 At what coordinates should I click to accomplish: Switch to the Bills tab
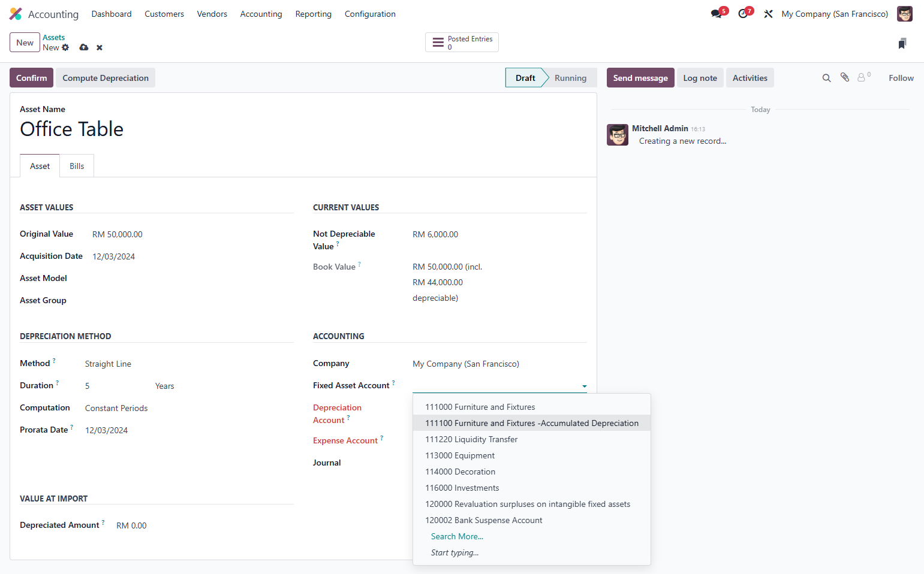point(77,166)
